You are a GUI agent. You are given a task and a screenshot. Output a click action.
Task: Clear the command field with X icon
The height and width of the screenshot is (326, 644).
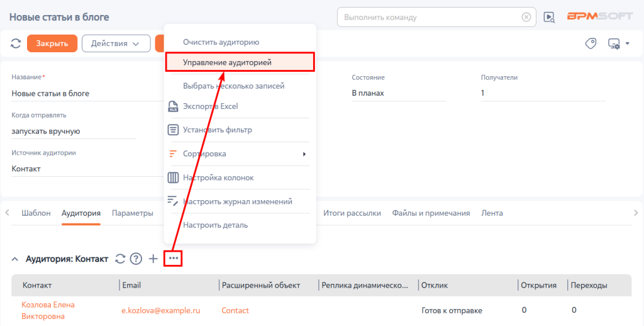(526, 17)
